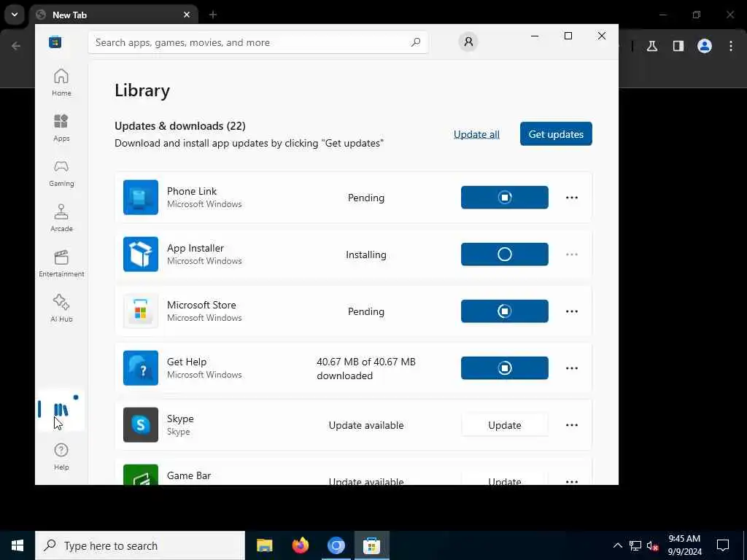
Task: Update the Skype app
Action: pos(505,425)
